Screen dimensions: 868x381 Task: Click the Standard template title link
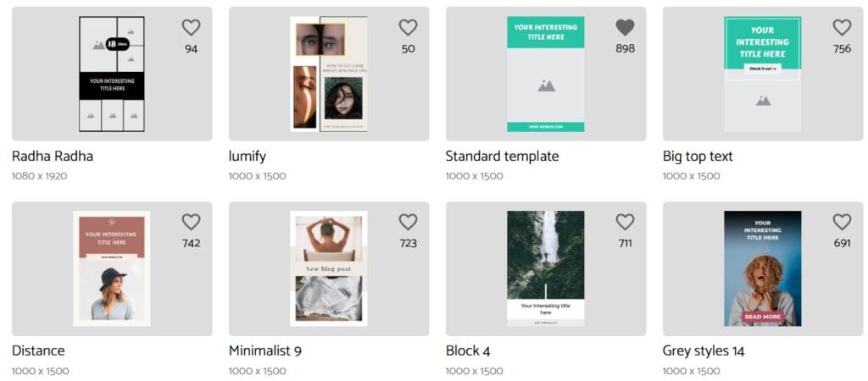coord(502,157)
